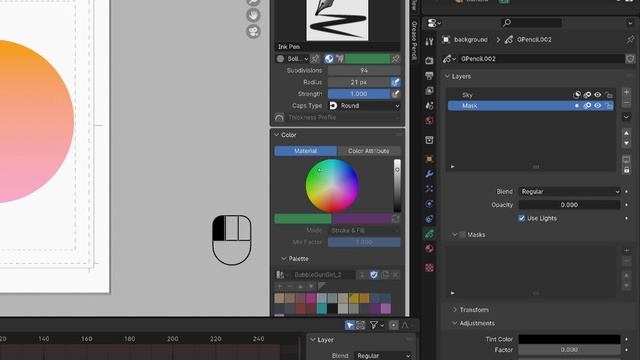Remove the selected Grease Pencil layer
Viewport: 640px width, 360px height.
627,102
